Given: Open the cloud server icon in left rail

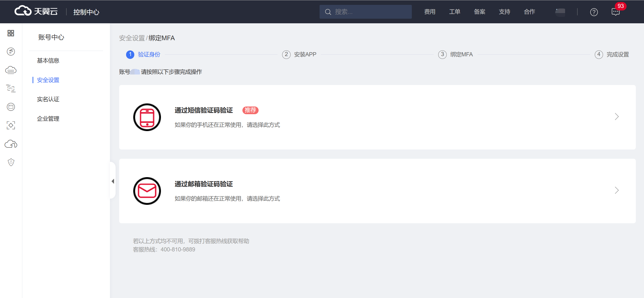Looking at the screenshot, I should click(x=11, y=70).
